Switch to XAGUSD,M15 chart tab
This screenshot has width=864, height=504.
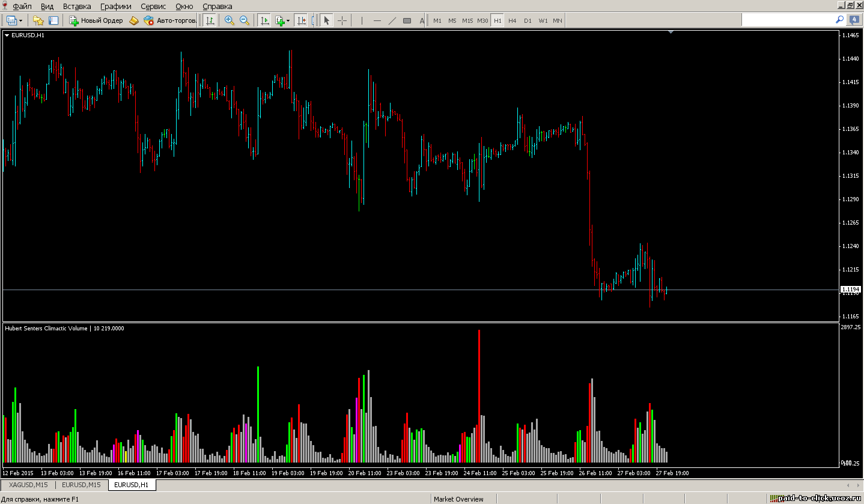click(29, 484)
